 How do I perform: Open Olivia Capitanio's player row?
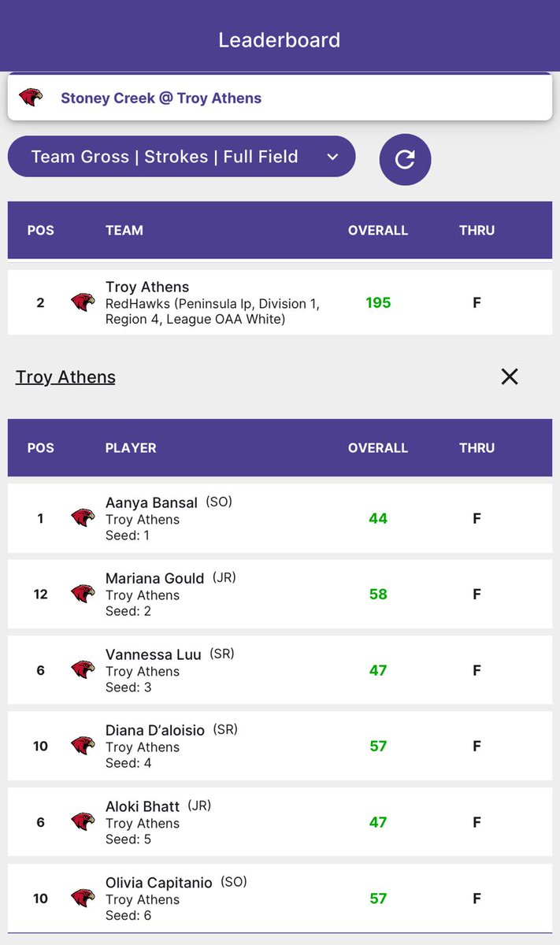[280, 899]
